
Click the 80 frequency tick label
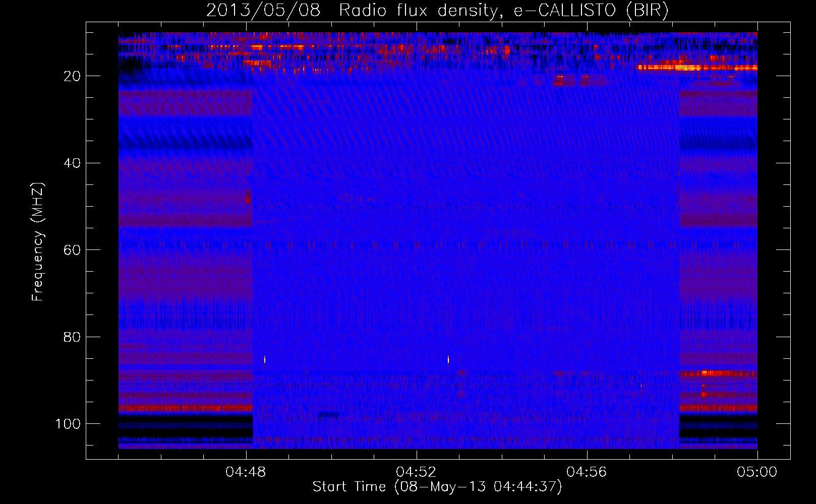click(x=72, y=337)
